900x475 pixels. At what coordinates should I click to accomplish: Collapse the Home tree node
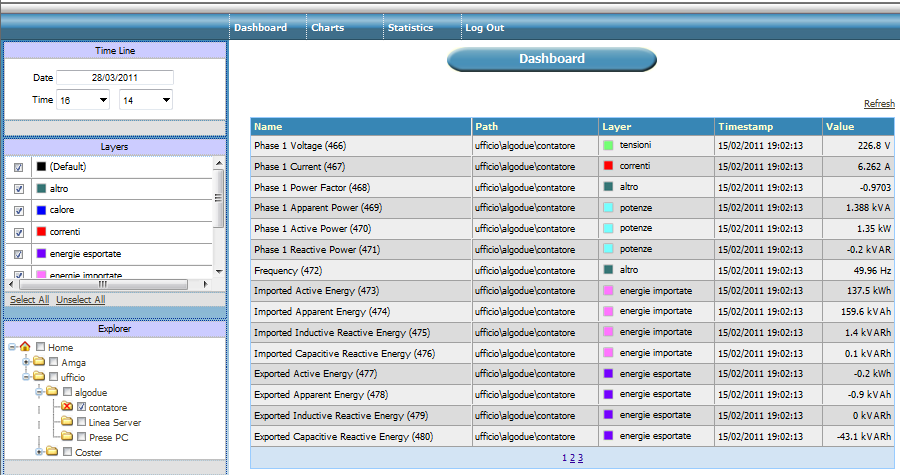pos(12,348)
